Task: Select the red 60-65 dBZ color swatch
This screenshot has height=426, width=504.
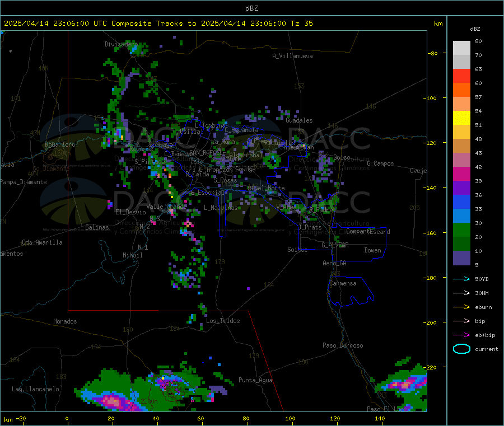Action: click(x=461, y=76)
